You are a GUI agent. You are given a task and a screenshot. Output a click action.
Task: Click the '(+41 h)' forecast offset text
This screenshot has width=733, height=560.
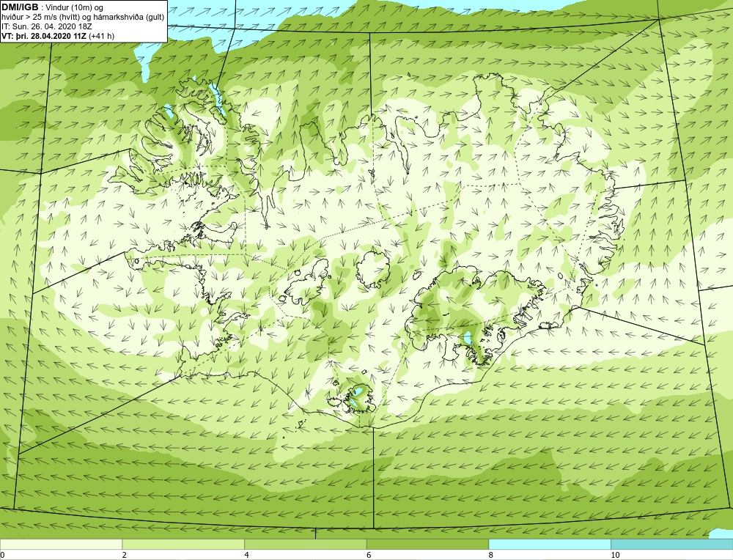101,35
